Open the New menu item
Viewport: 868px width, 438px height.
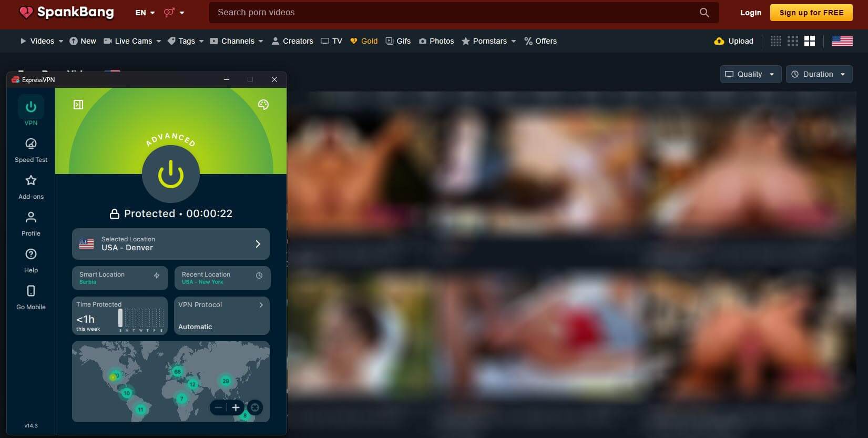83,41
